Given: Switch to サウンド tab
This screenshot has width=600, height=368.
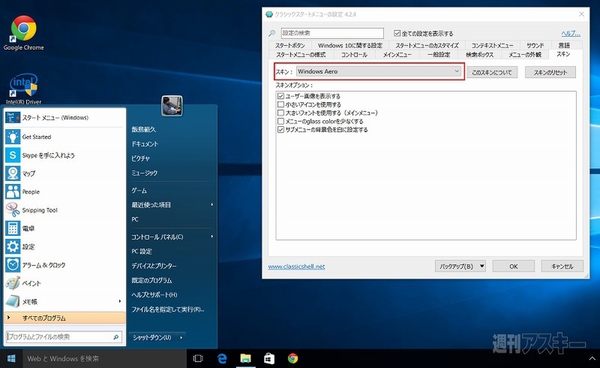Looking at the screenshot, I should pyautogui.click(x=535, y=45).
